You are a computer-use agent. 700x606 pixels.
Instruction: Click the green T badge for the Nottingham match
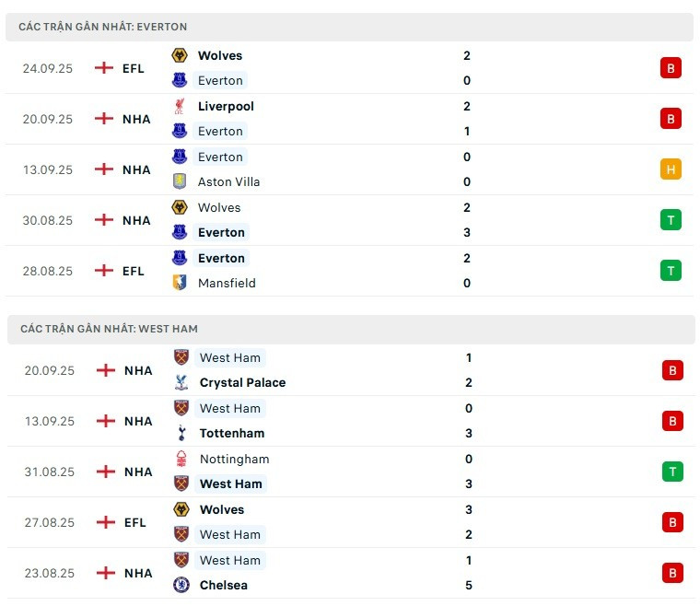(x=672, y=472)
